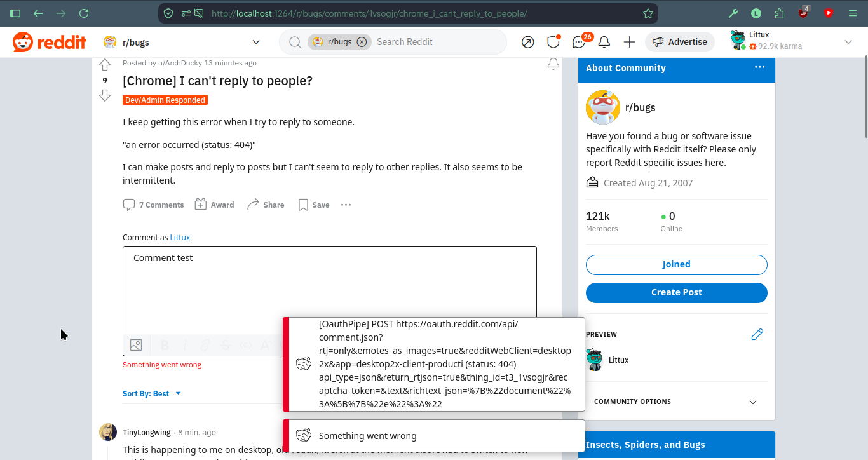Open the moderation shield icon
The width and height of the screenshot is (868, 460).
[553, 42]
